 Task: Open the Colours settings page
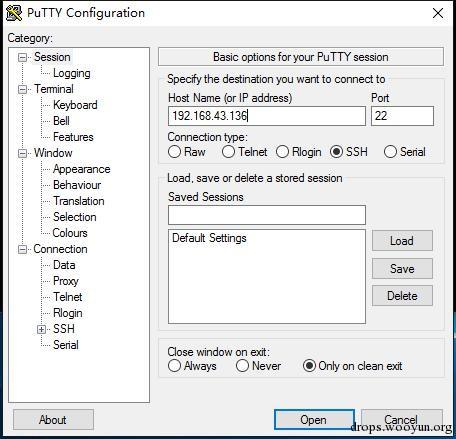point(70,233)
